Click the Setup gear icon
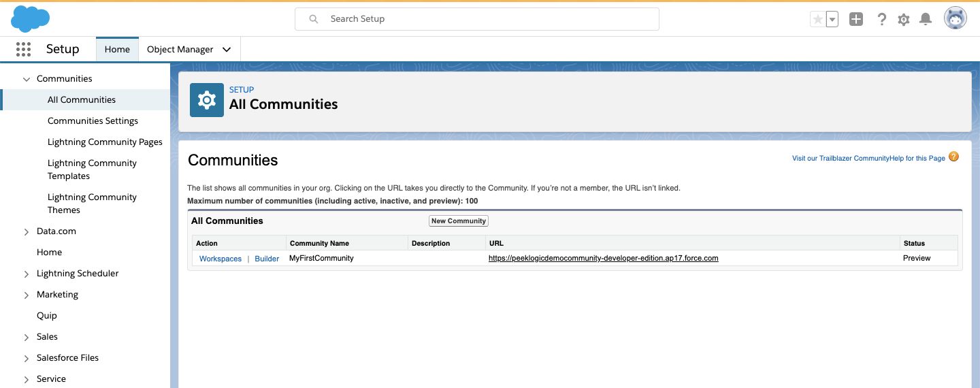 pyautogui.click(x=904, y=20)
